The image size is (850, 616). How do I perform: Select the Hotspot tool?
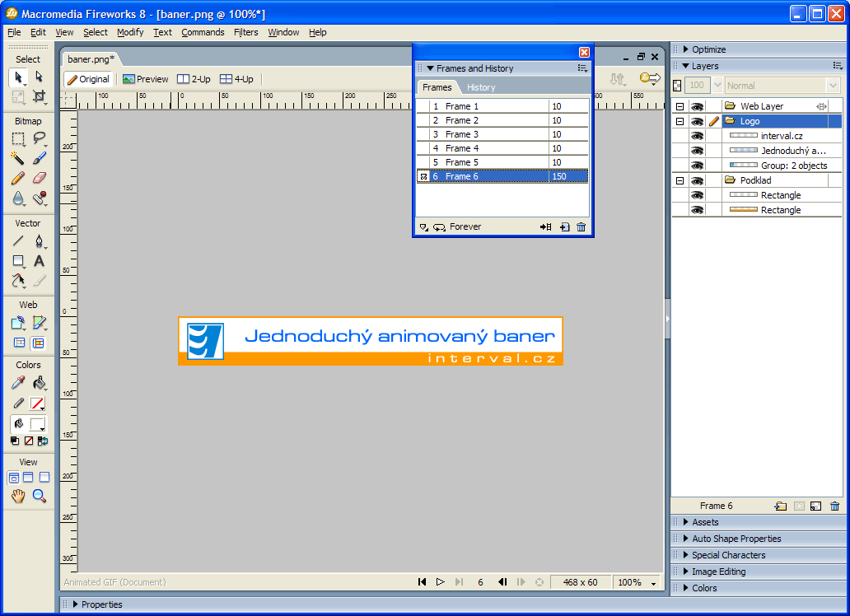coord(18,323)
